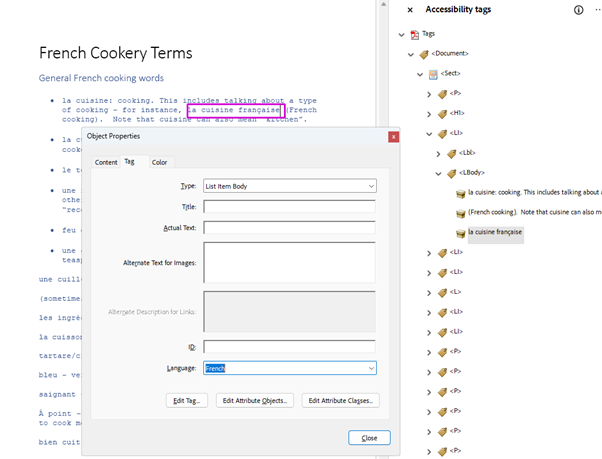Select the <LBody> tag label
Viewport: 602px width, 459px height.
(472, 173)
